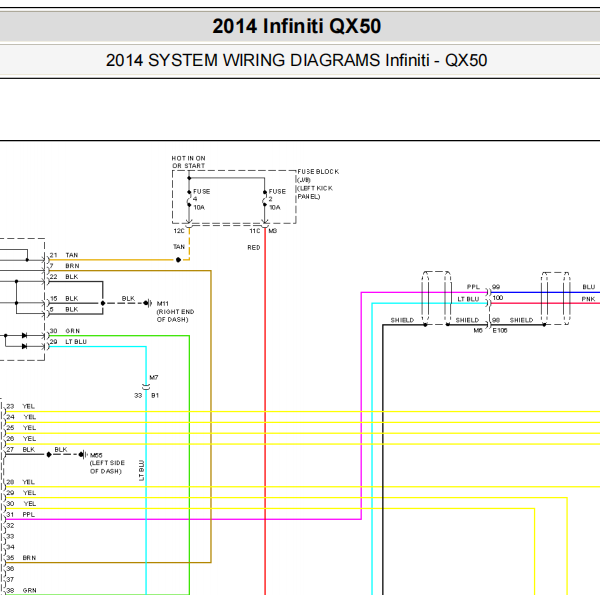Click the 'PPL' label beside pin 99

coord(473,287)
